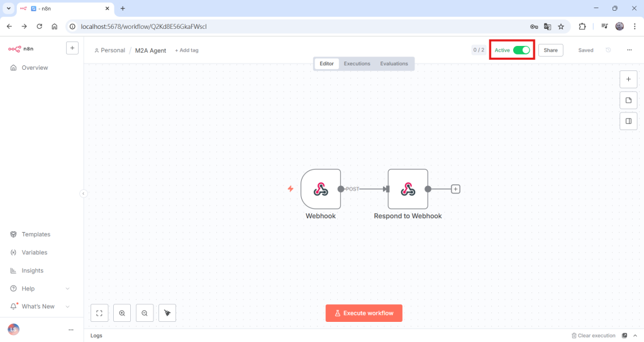Close the n8n browser tab

coord(107,8)
